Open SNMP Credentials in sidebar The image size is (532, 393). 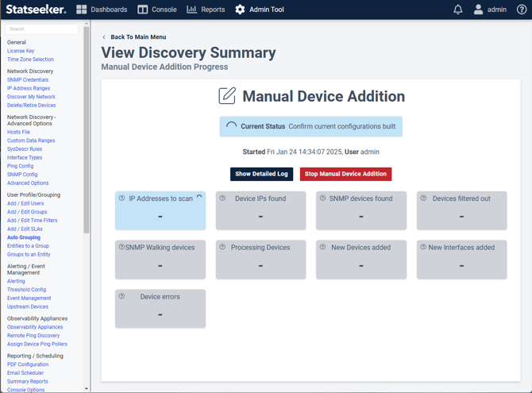28,80
